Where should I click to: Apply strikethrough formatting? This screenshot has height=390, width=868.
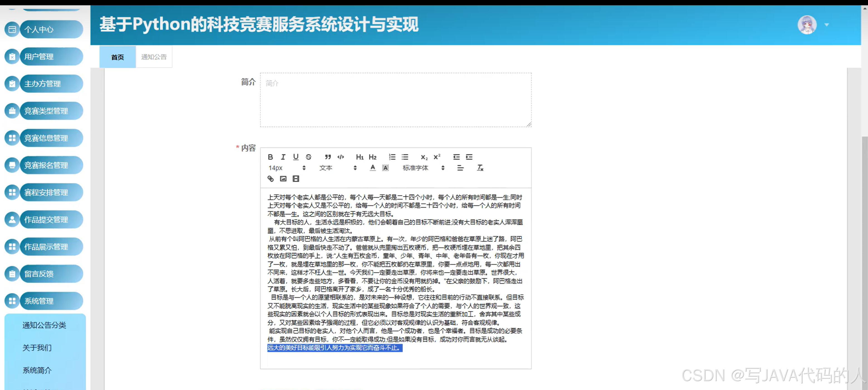point(308,157)
